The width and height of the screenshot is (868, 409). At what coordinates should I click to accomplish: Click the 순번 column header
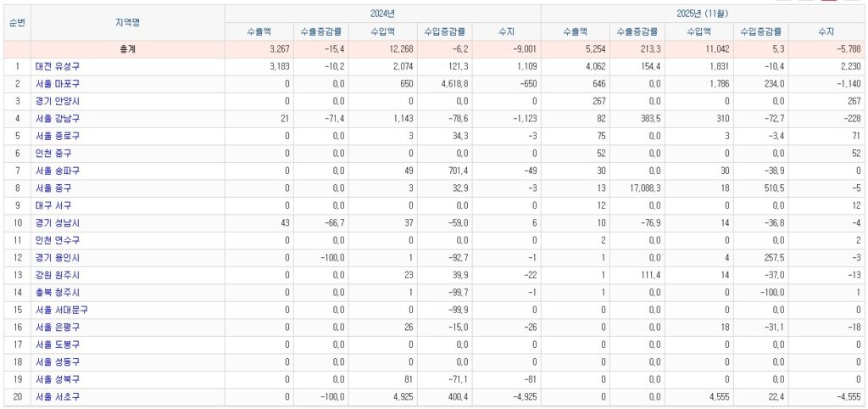click(x=17, y=22)
